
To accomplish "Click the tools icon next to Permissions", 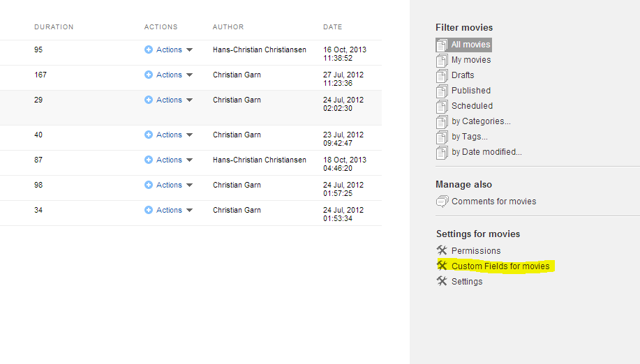I will 442,250.
